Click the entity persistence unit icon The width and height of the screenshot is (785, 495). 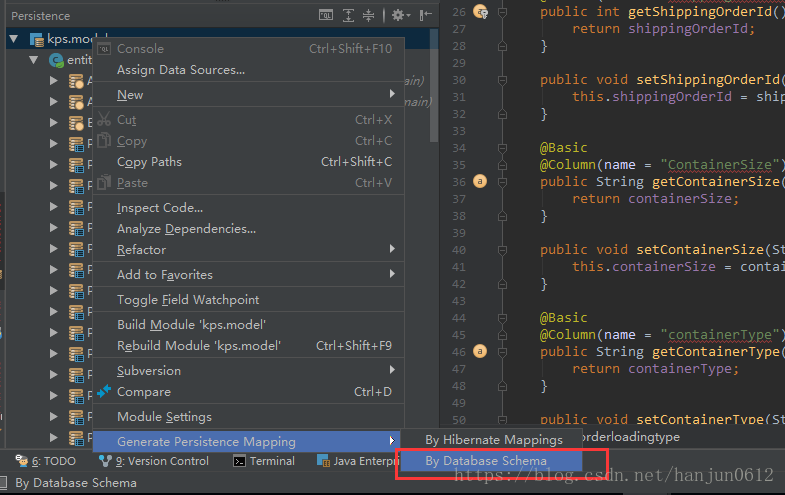tap(56, 61)
